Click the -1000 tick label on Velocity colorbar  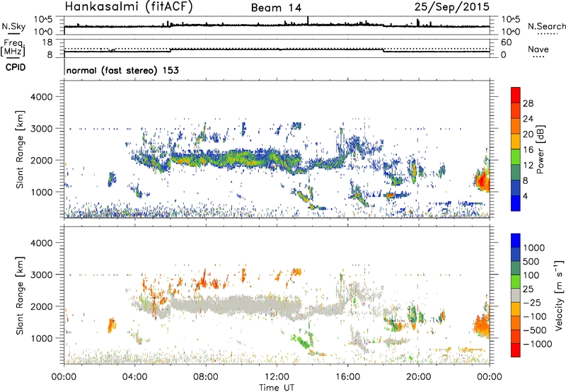(x=538, y=344)
